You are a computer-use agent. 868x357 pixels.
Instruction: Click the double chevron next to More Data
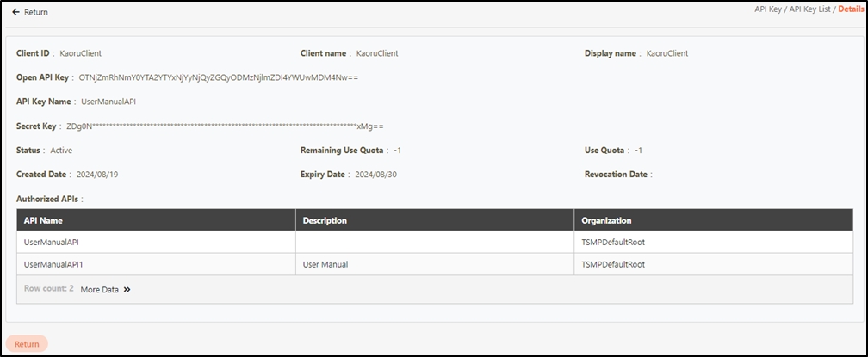[127, 290]
